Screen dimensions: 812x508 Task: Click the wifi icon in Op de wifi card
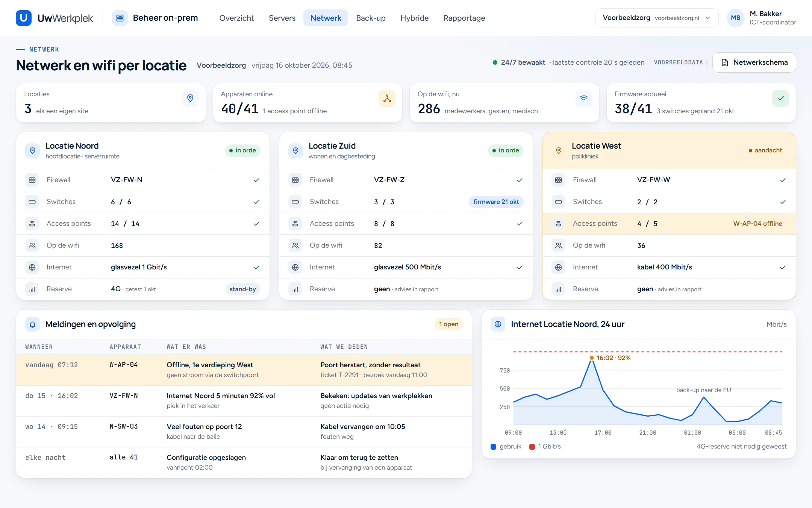click(583, 98)
